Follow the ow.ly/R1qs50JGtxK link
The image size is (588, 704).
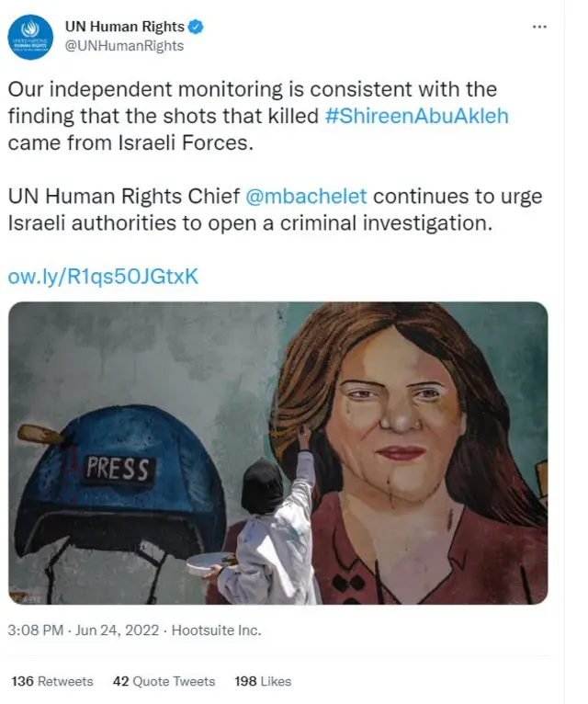[103, 277]
